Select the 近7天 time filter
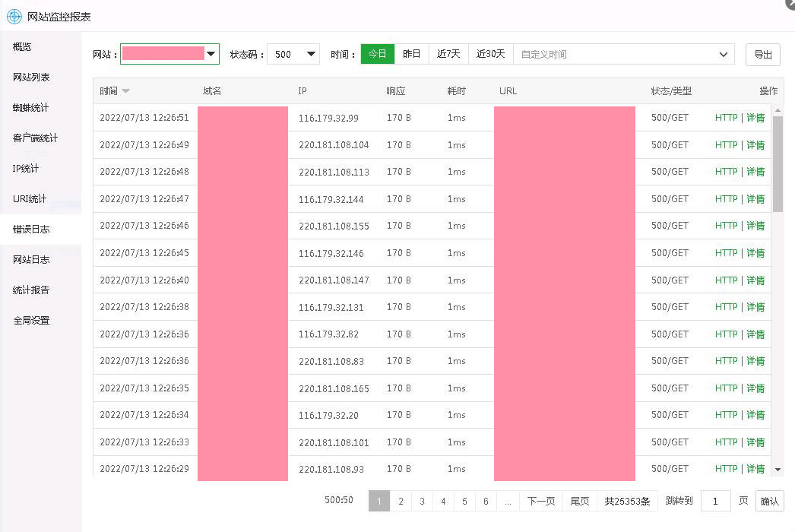The height and width of the screenshot is (532, 795). pos(448,54)
